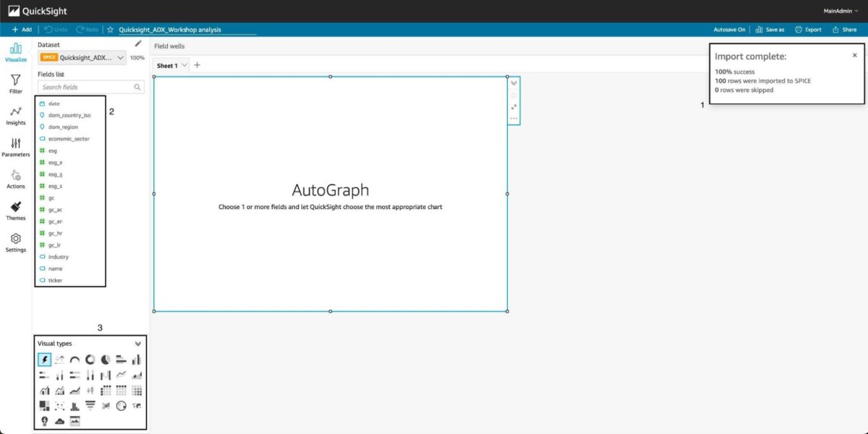Maximize the AutoGraph visual with expand icon
This screenshot has height=434, width=868.
pos(514,106)
